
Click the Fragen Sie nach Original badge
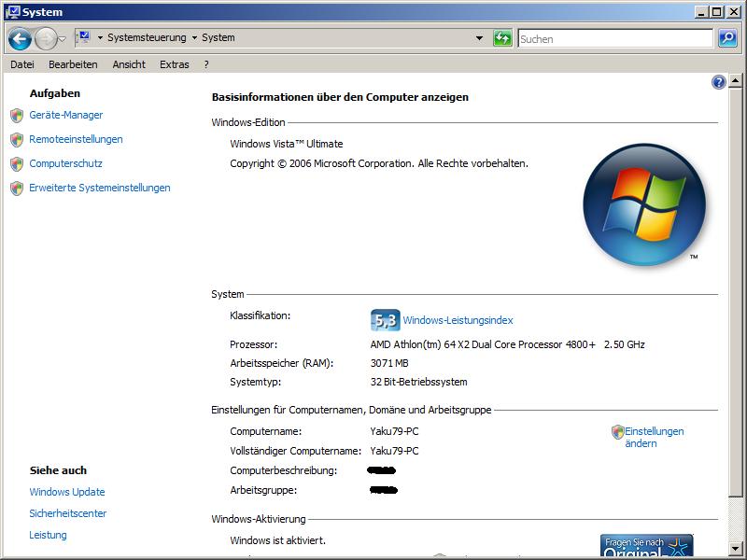[x=646, y=545]
